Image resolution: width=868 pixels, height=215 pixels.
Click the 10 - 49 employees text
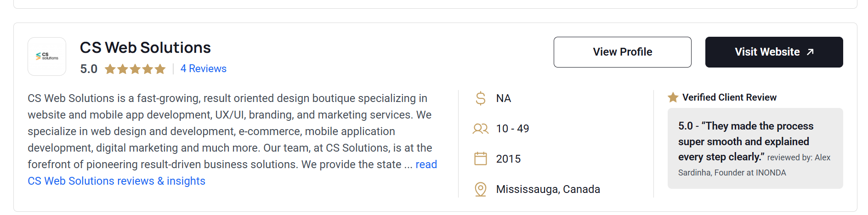512,129
